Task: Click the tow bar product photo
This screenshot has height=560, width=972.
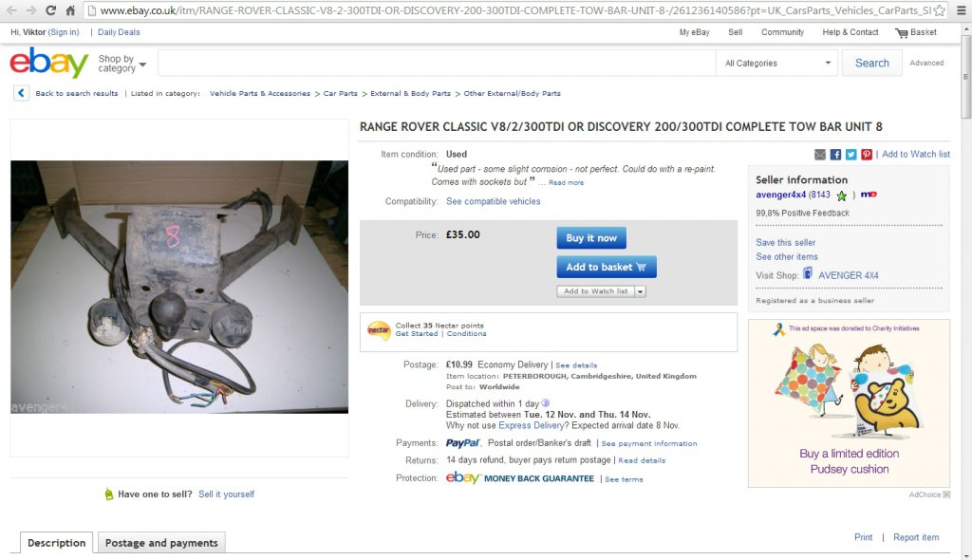Action: [x=179, y=288]
